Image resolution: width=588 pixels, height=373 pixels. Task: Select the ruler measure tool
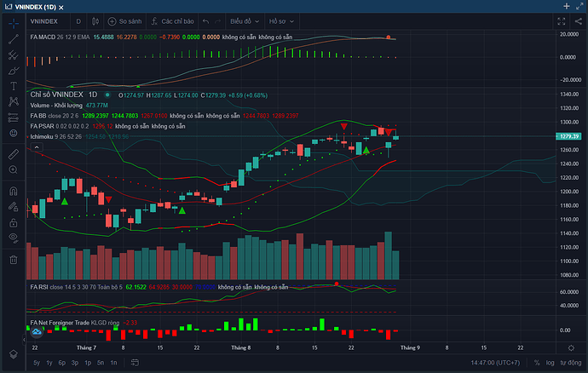14,154
